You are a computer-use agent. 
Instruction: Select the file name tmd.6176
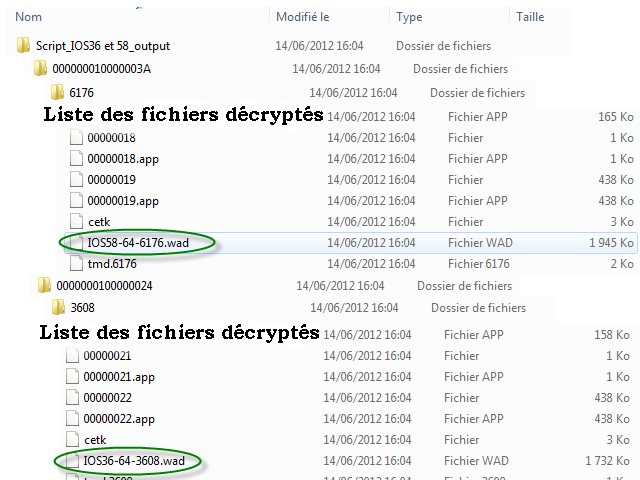click(x=112, y=264)
